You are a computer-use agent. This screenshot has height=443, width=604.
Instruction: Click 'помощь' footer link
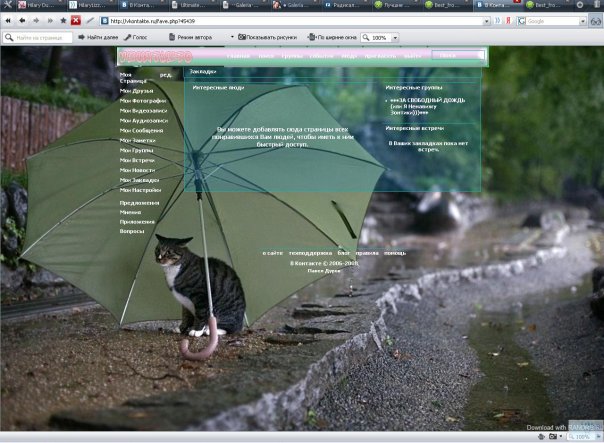(x=395, y=253)
